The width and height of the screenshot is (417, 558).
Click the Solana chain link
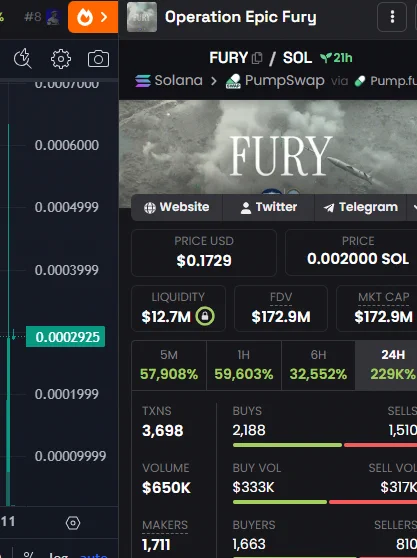[x=169, y=80]
